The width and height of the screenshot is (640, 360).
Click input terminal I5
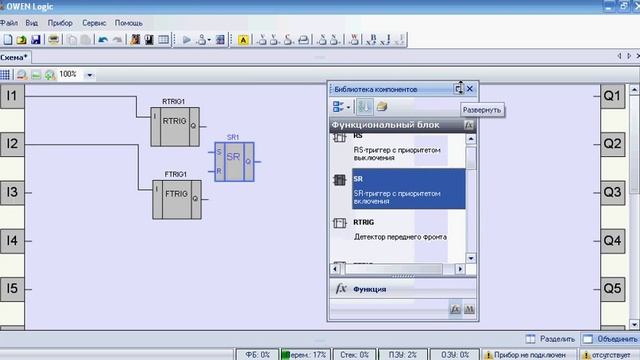12,289
